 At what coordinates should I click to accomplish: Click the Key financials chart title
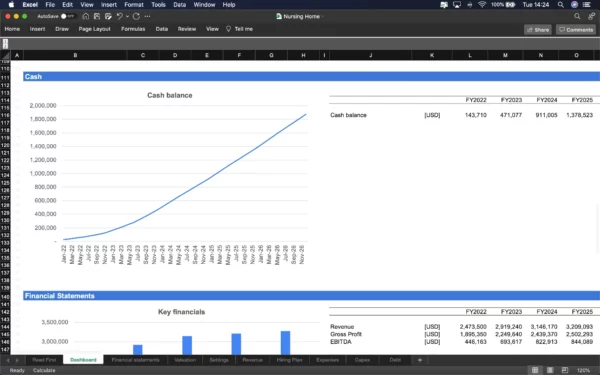point(181,312)
